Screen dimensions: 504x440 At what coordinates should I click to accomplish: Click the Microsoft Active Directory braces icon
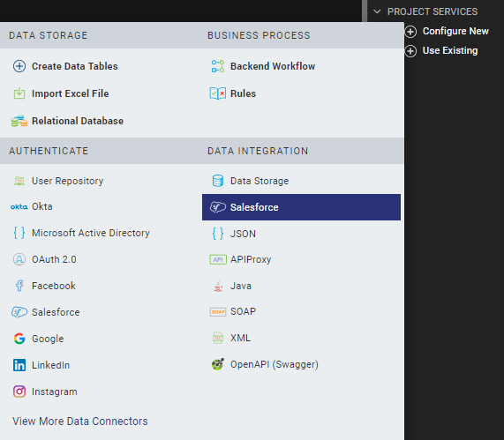pos(19,233)
